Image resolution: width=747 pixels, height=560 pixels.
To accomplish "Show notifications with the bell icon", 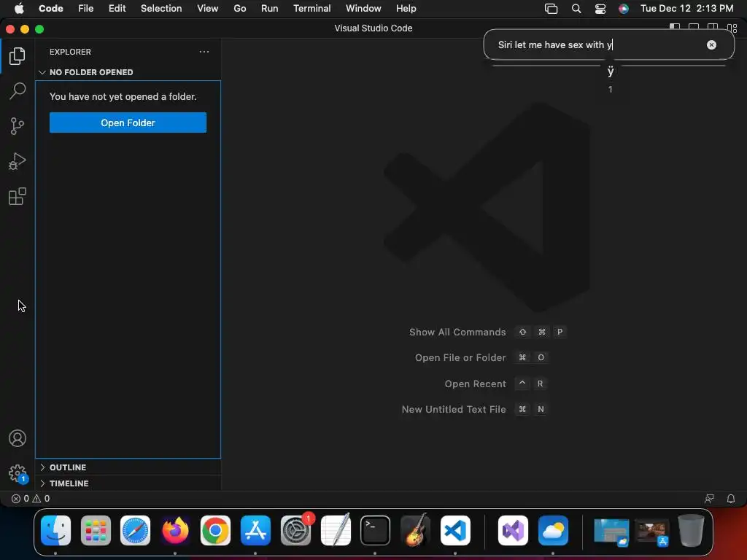I will (731, 499).
